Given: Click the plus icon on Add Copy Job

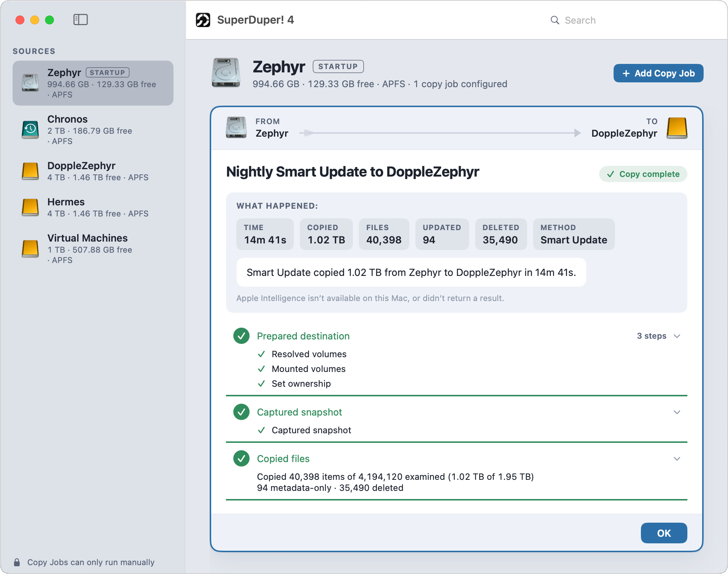Looking at the screenshot, I should (x=626, y=74).
